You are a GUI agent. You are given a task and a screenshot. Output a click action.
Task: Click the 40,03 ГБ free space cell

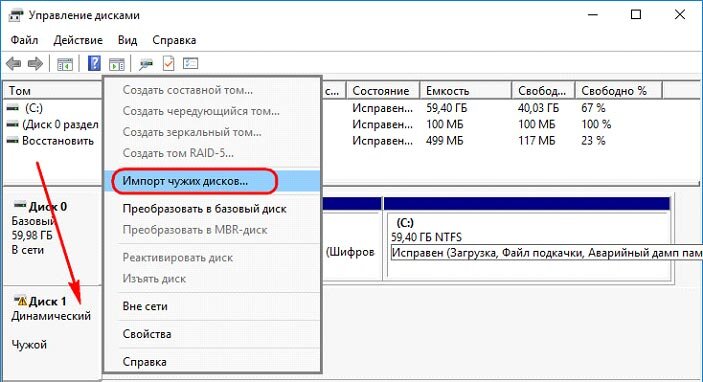click(x=538, y=108)
